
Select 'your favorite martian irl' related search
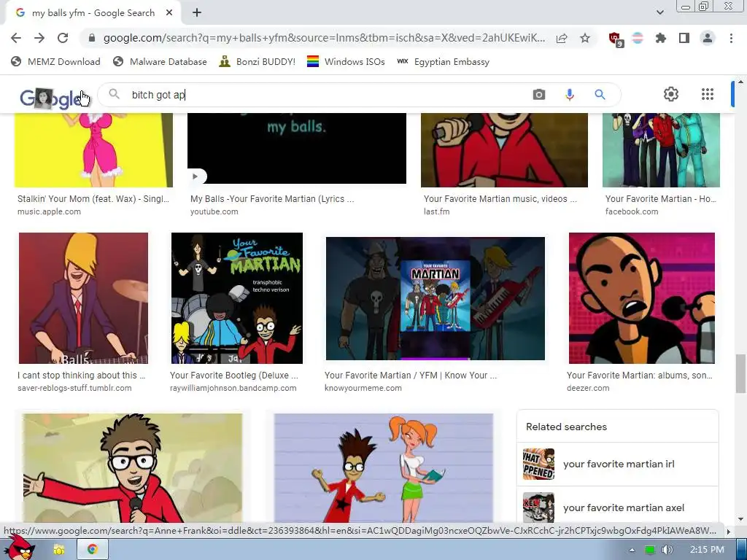617,464
